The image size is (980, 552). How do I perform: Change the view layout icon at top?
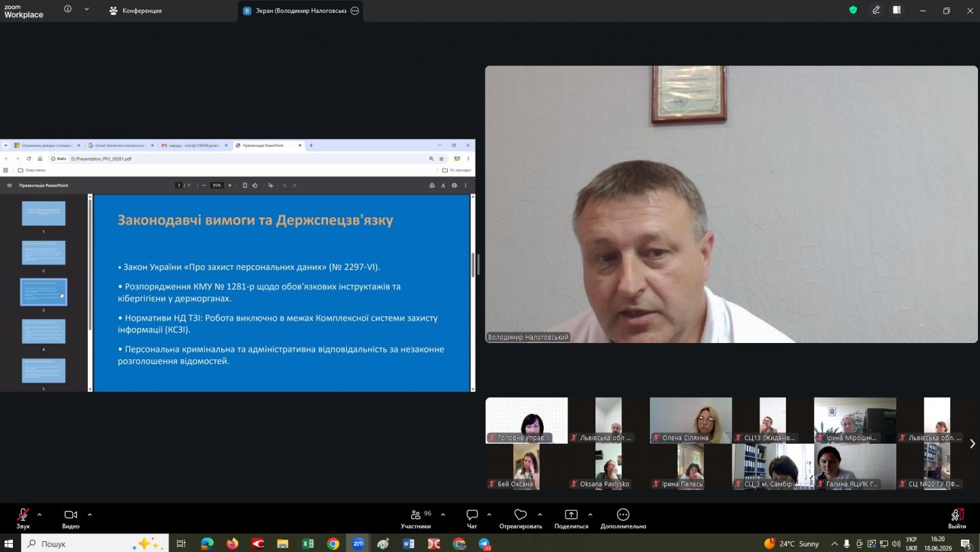click(897, 10)
